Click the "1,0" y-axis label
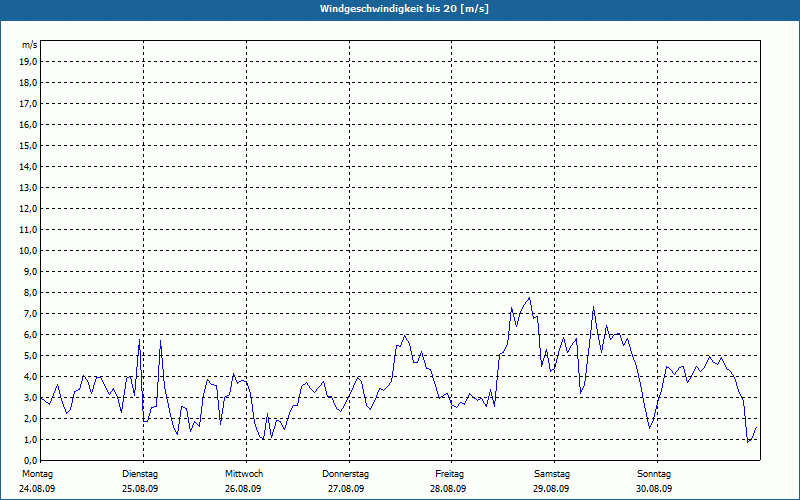The width and height of the screenshot is (800, 500). [30, 439]
